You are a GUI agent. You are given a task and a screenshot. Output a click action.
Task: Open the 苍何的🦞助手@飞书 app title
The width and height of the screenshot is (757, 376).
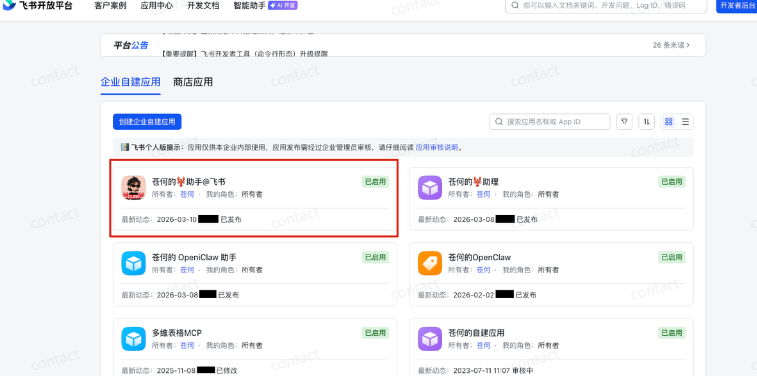point(189,182)
